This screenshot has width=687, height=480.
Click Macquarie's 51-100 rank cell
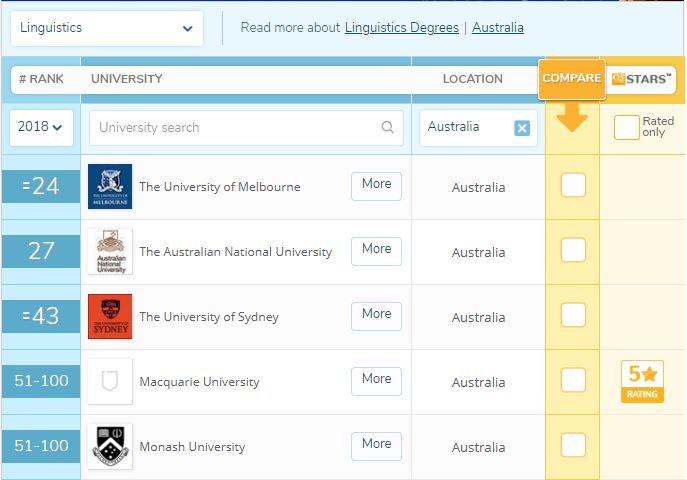coord(41,381)
